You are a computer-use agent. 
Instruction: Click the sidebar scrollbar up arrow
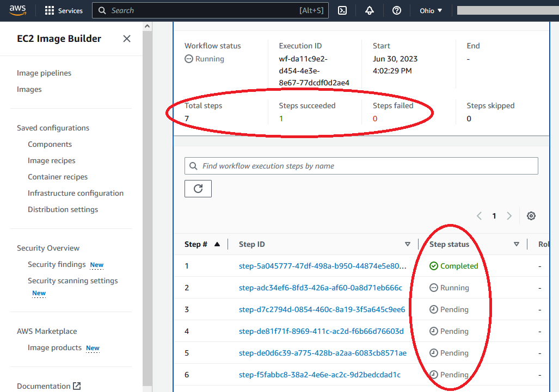148,26
